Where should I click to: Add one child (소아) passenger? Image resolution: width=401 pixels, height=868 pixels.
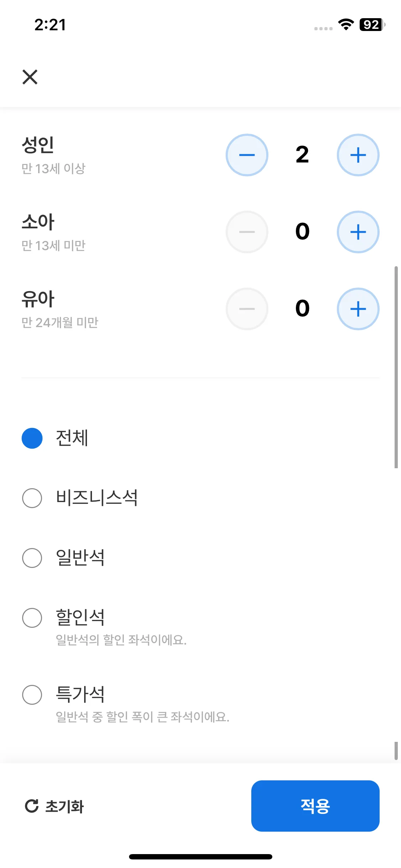point(358,232)
